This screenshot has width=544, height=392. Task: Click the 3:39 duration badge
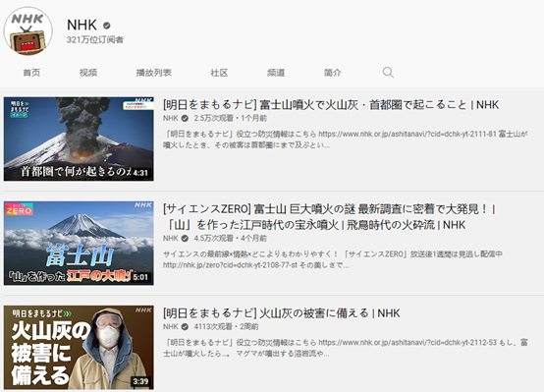[140, 381]
